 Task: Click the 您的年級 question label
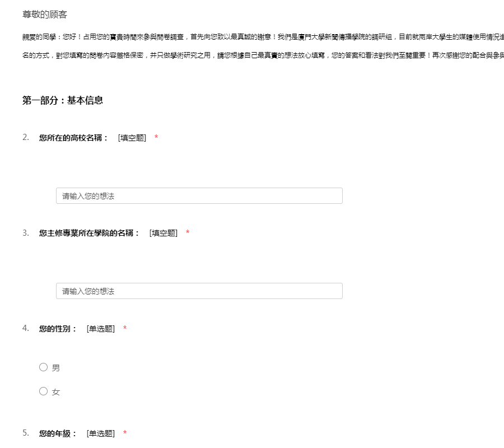coord(58,433)
